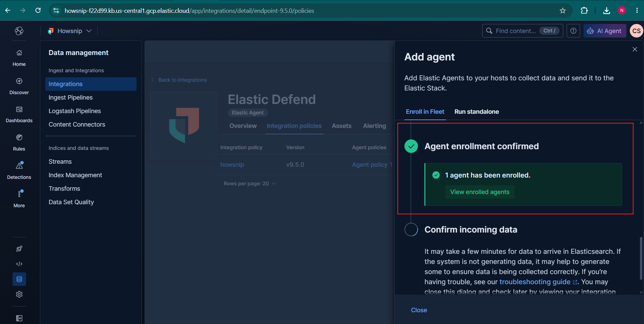
Task: Open the AI Agent assistant
Action: click(605, 31)
